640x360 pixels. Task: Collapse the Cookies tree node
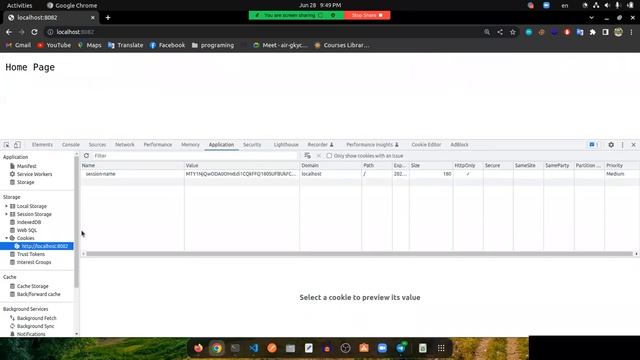[x=6, y=238]
